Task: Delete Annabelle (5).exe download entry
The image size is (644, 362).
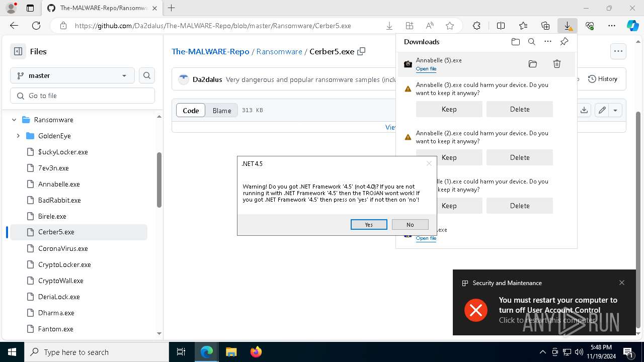Action: [x=557, y=64]
